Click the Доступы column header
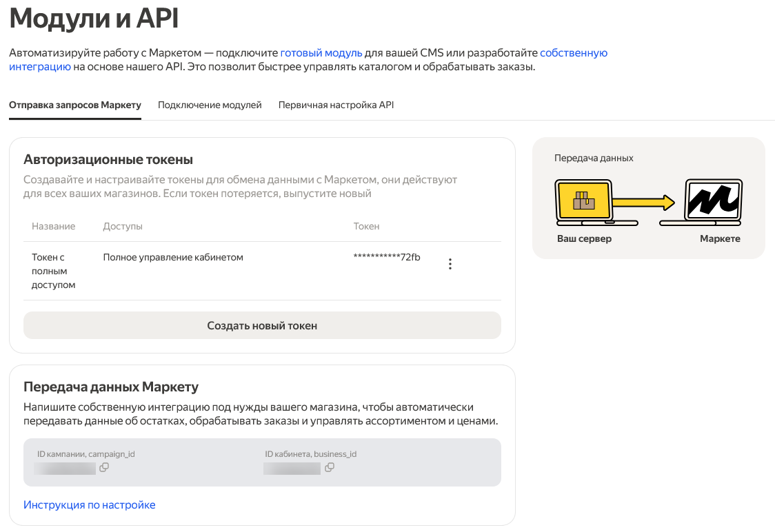 coord(123,226)
